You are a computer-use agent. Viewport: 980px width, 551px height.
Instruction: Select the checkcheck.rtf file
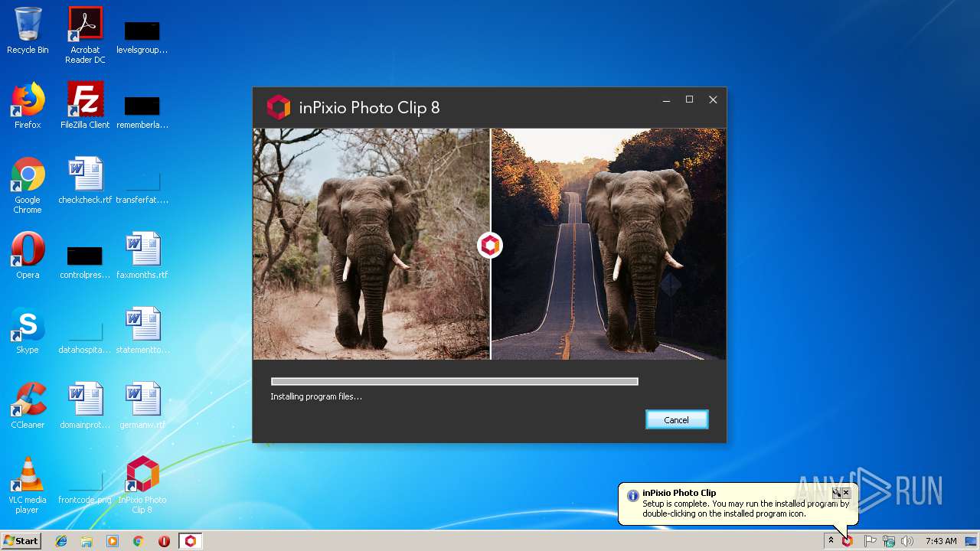85,181
